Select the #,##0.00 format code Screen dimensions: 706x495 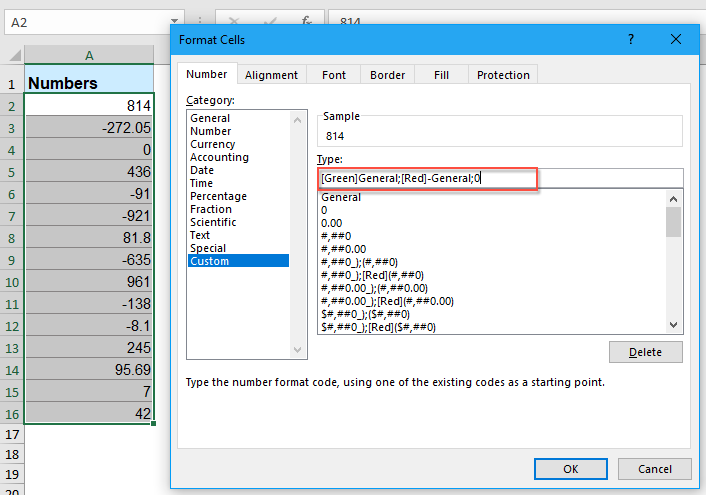point(345,249)
